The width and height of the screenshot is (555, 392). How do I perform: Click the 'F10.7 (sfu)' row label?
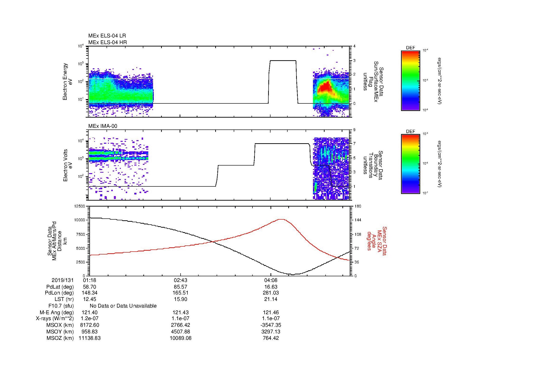[61, 306]
